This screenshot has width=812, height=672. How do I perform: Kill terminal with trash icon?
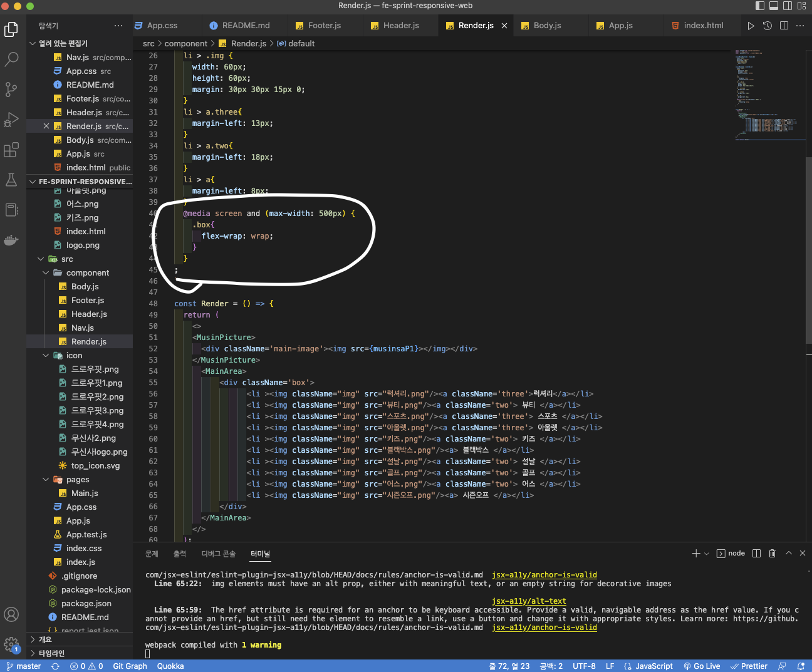click(x=772, y=553)
